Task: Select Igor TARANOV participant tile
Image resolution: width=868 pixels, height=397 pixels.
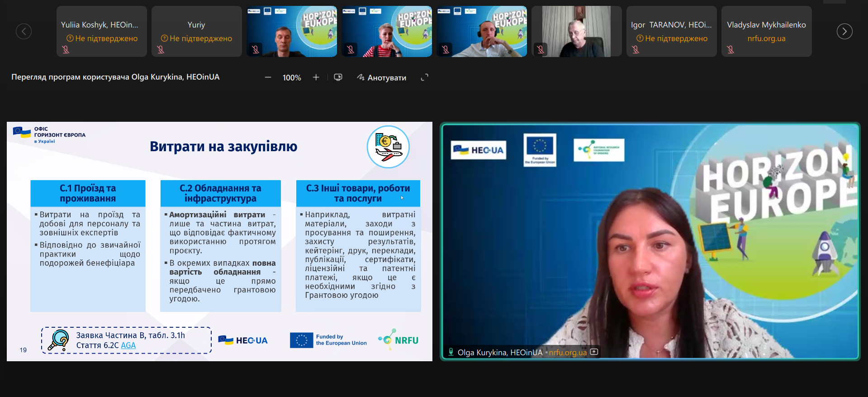Action: click(672, 31)
